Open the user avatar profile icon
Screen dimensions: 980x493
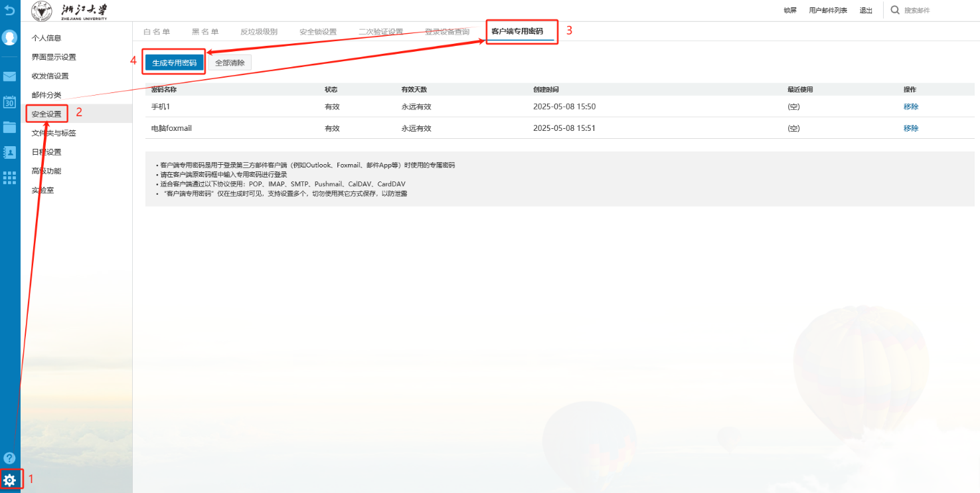tap(10, 37)
